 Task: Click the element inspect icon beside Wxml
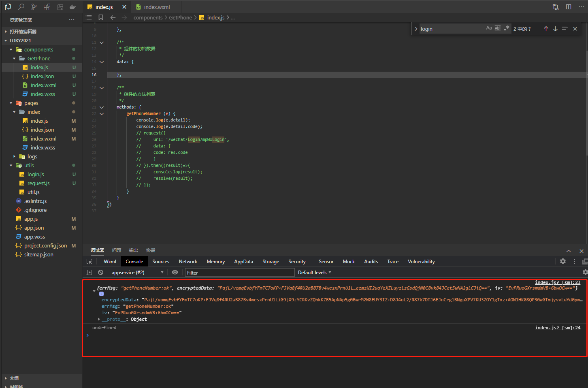(89, 262)
